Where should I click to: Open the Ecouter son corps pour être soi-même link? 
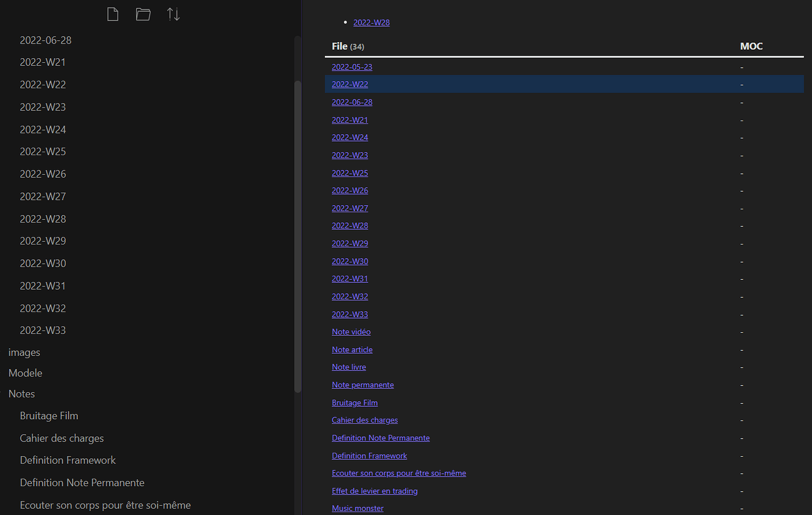point(399,473)
